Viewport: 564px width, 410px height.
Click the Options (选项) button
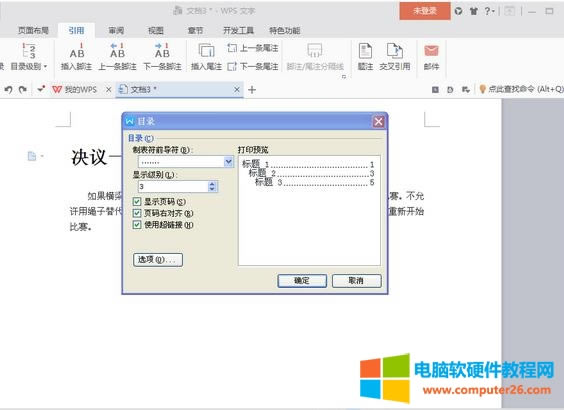click(158, 259)
